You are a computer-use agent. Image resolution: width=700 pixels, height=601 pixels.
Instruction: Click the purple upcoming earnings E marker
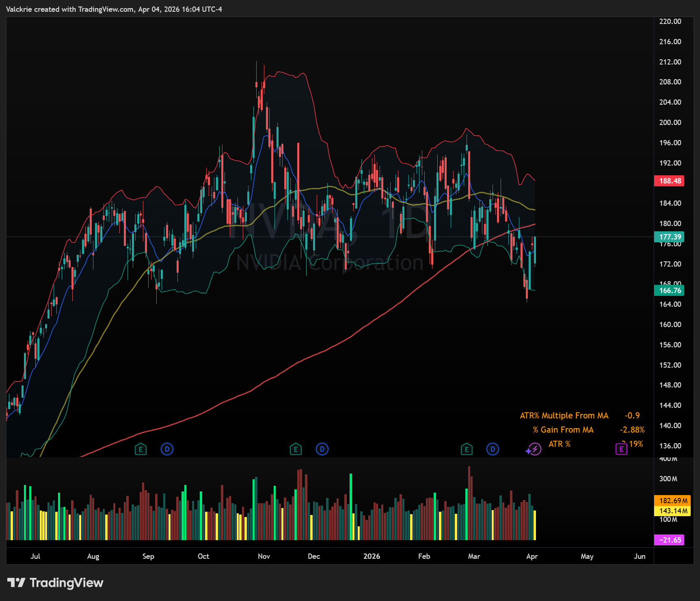click(621, 449)
